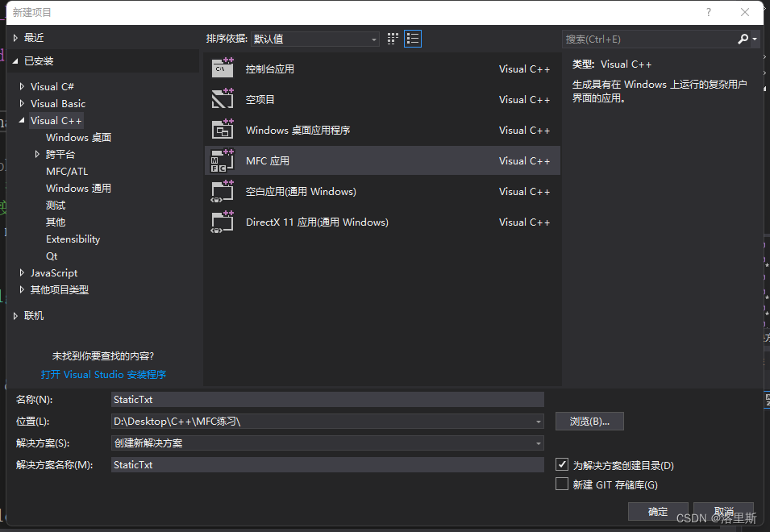Click the Blank App (Universal Windows) icon

tap(223, 191)
